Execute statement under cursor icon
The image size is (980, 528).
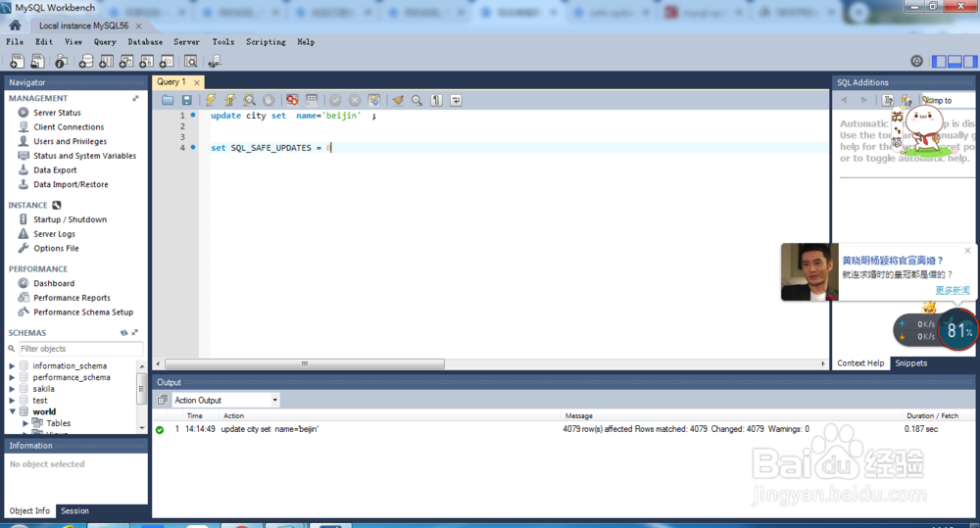click(230, 100)
